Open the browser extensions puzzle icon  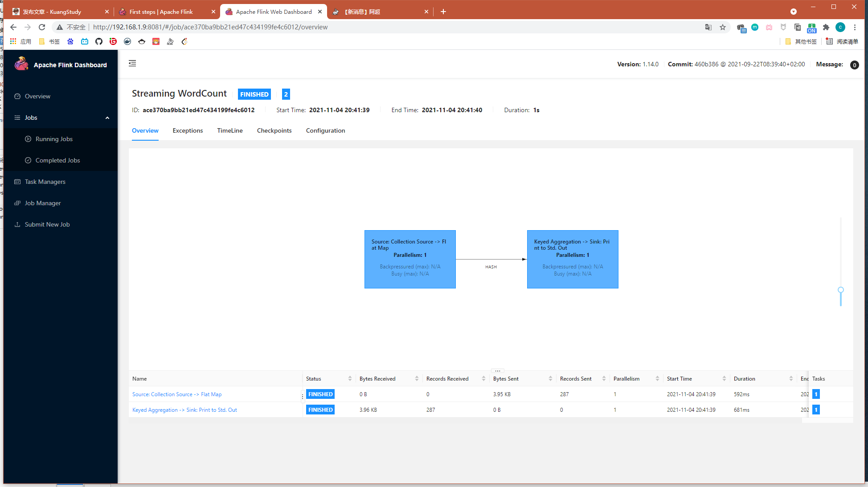826,27
